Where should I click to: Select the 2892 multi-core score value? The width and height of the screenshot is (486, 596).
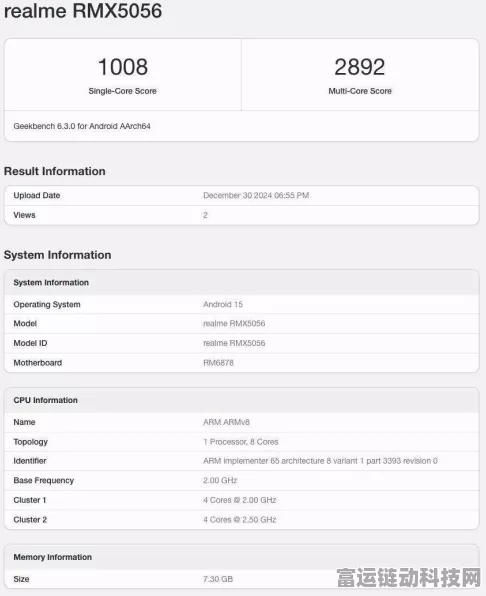click(x=359, y=67)
